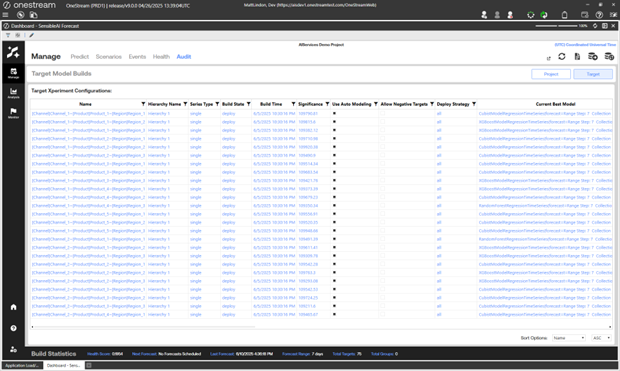Open the ASC sort order dropdown
Screen dimensions: 620x371
click(601, 338)
